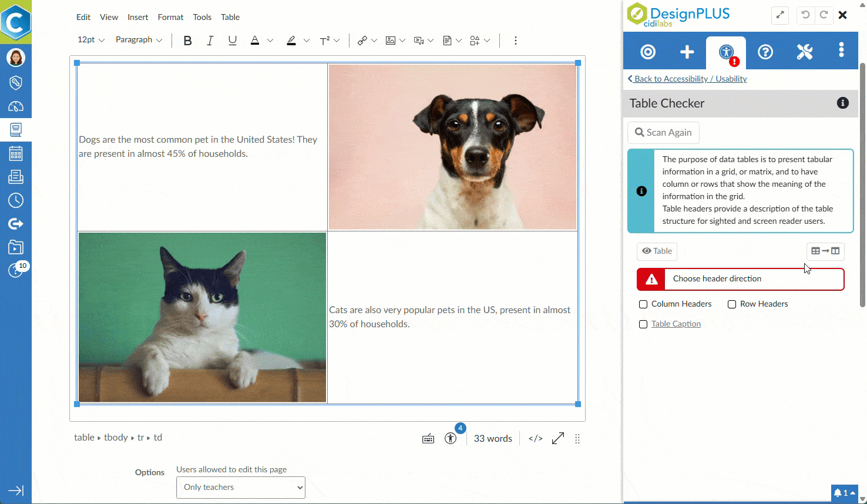Enable the Column Headers checkbox
The width and height of the screenshot is (867, 504).
coord(643,304)
